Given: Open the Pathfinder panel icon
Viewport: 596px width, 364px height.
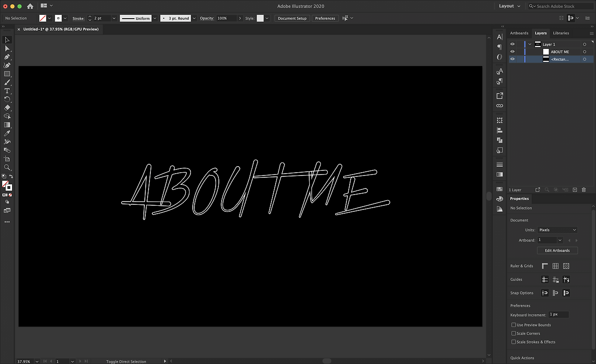Looking at the screenshot, I should (x=500, y=140).
